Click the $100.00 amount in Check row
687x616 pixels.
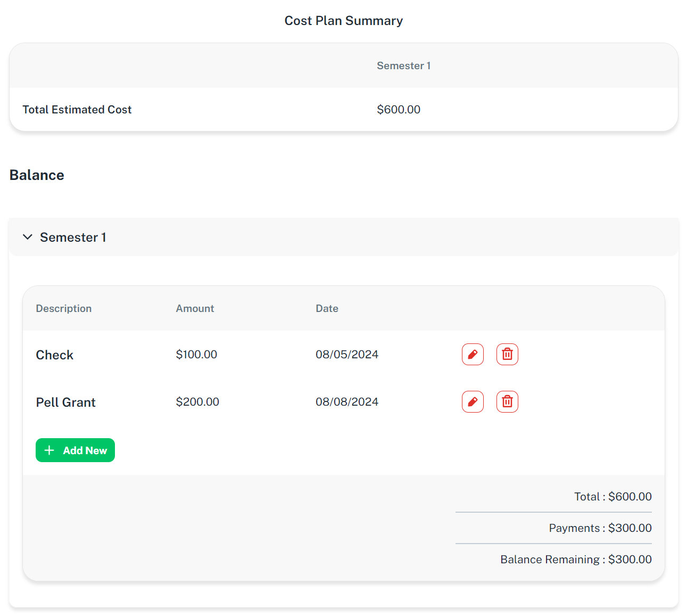[x=196, y=355]
